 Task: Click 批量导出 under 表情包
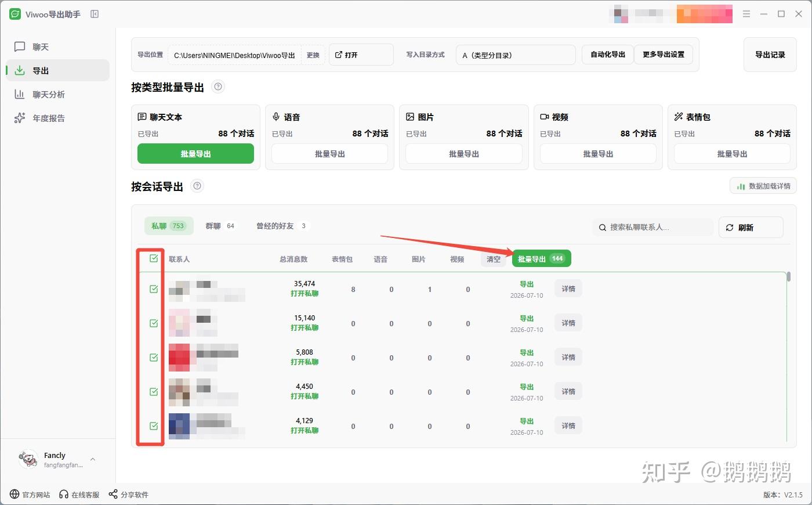[x=732, y=154]
